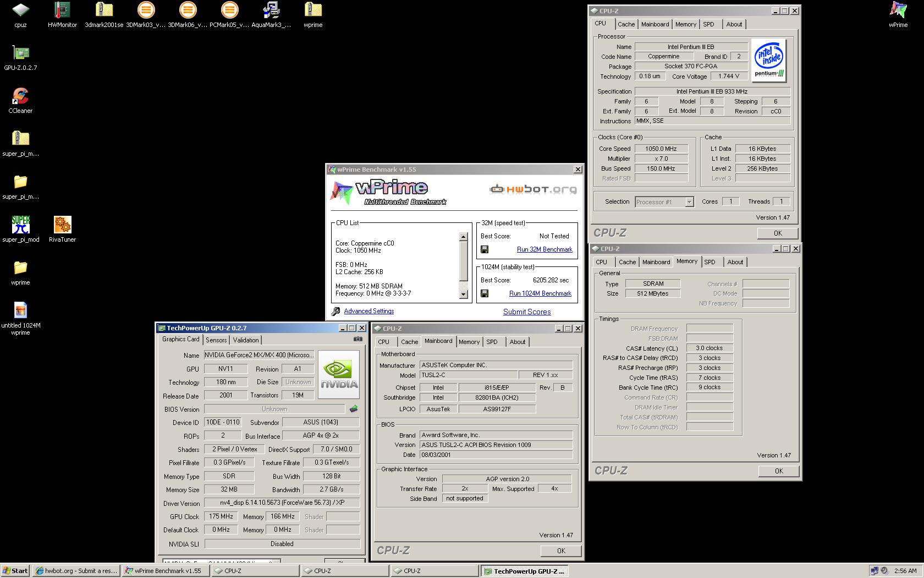Switch to CPU tab in mainboard CPU-Z window

384,342
